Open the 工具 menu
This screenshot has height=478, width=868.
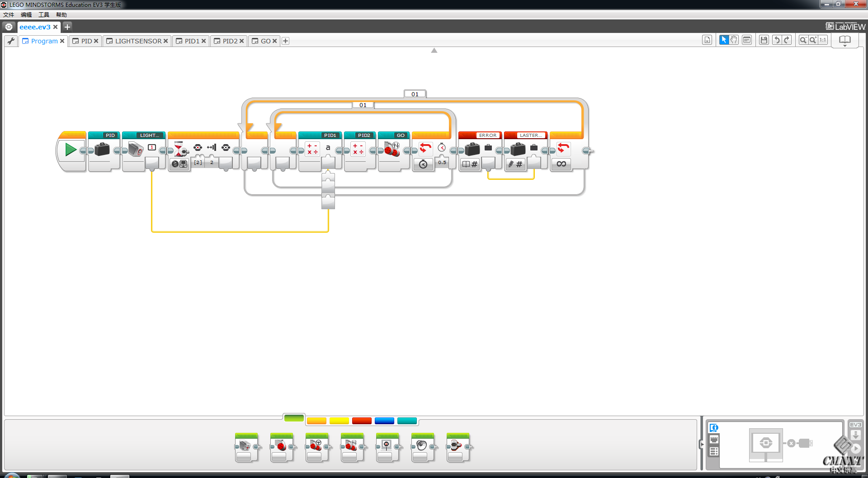44,15
